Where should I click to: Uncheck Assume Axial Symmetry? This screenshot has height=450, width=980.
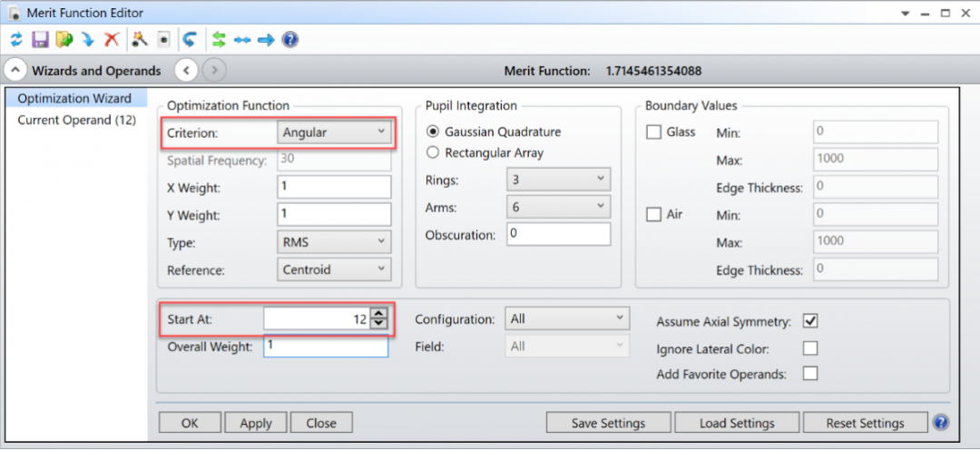(x=810, y=321)
